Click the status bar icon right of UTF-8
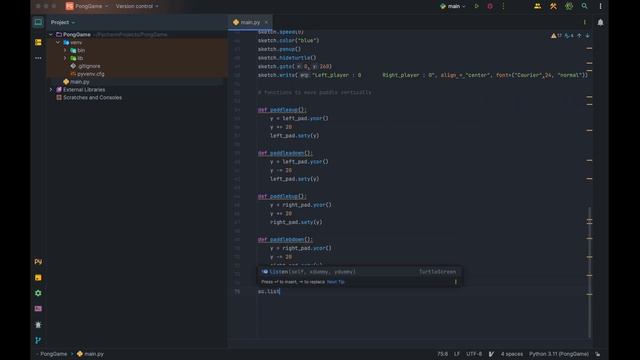 (x=491, y=354)
